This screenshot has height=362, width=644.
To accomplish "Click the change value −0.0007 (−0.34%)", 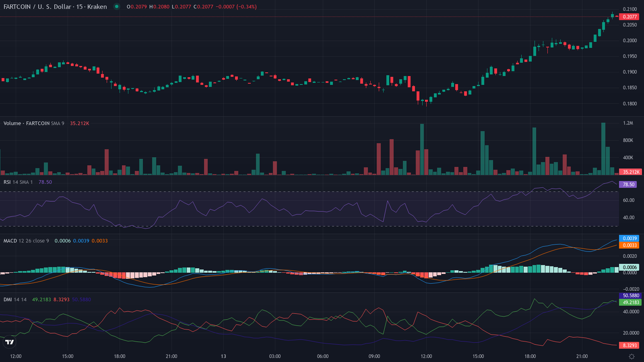I will (x=236, y=6).
